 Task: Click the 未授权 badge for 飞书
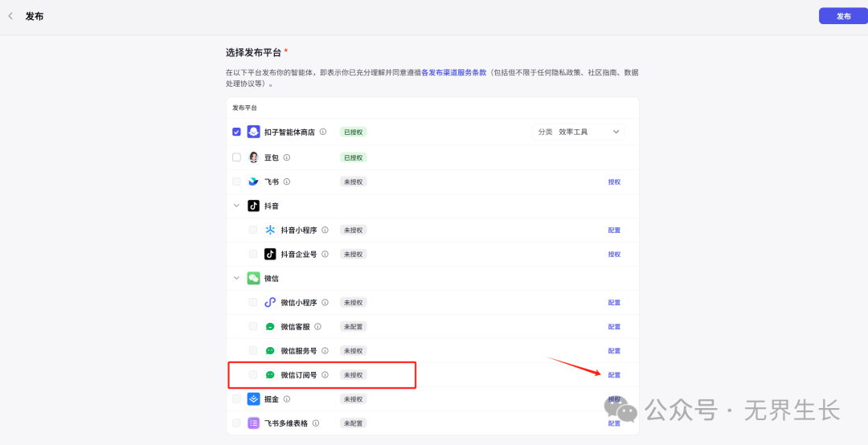pos(353,182)
